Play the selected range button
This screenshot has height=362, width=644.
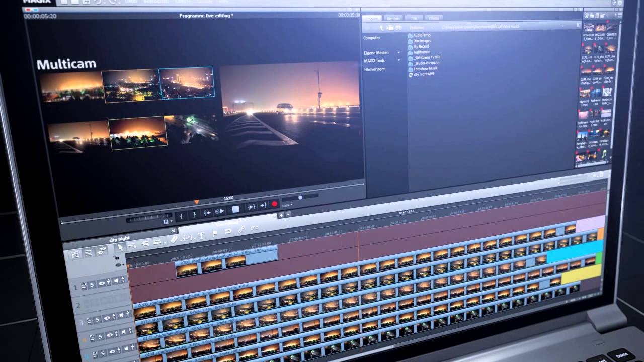point(252,207)
